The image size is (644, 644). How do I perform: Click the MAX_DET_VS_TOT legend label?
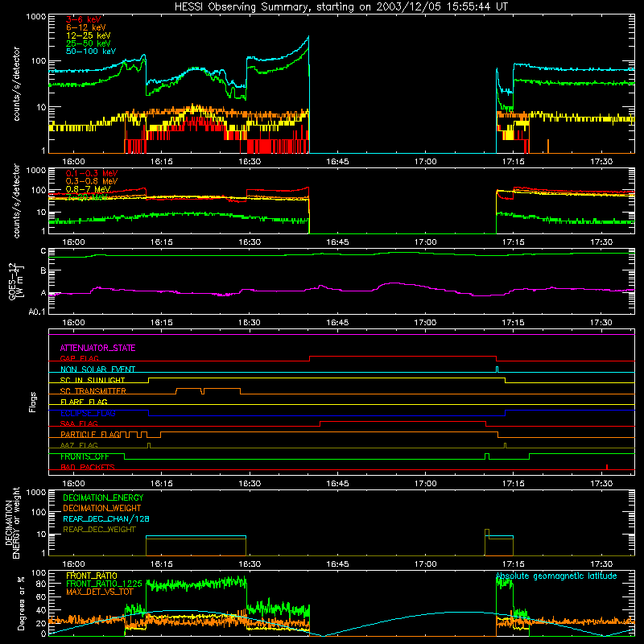[100, 592]
